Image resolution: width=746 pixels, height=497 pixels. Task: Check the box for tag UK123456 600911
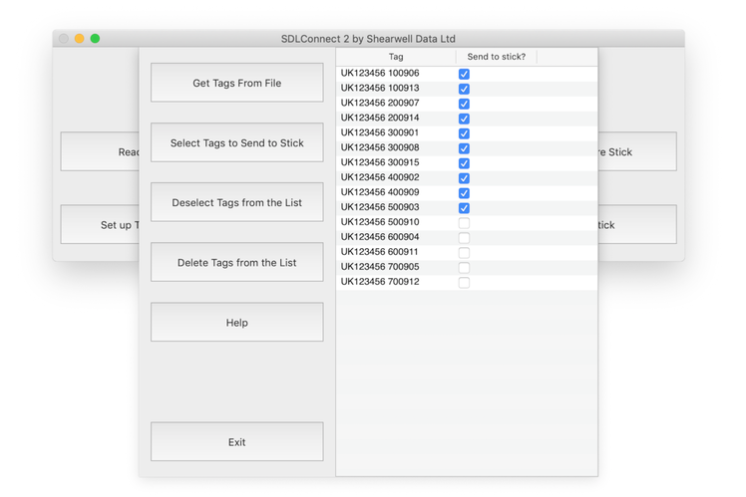click(464, 253)
